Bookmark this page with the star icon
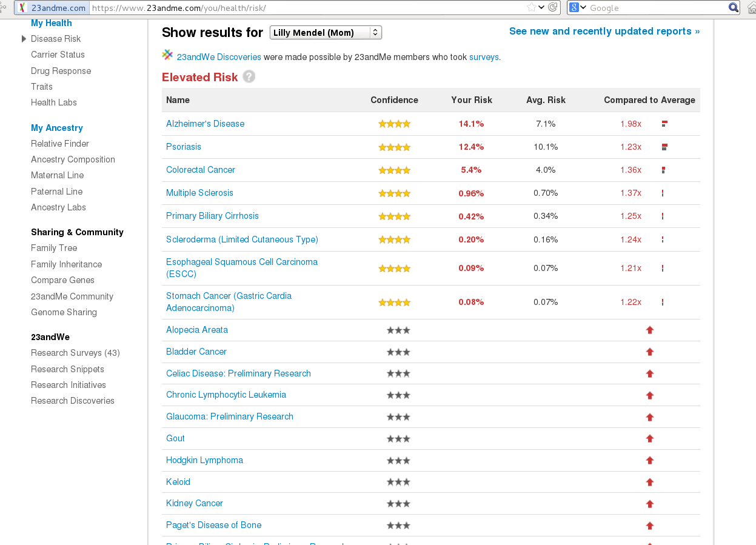This screenshot has height=545, width=756. point(531,7)
